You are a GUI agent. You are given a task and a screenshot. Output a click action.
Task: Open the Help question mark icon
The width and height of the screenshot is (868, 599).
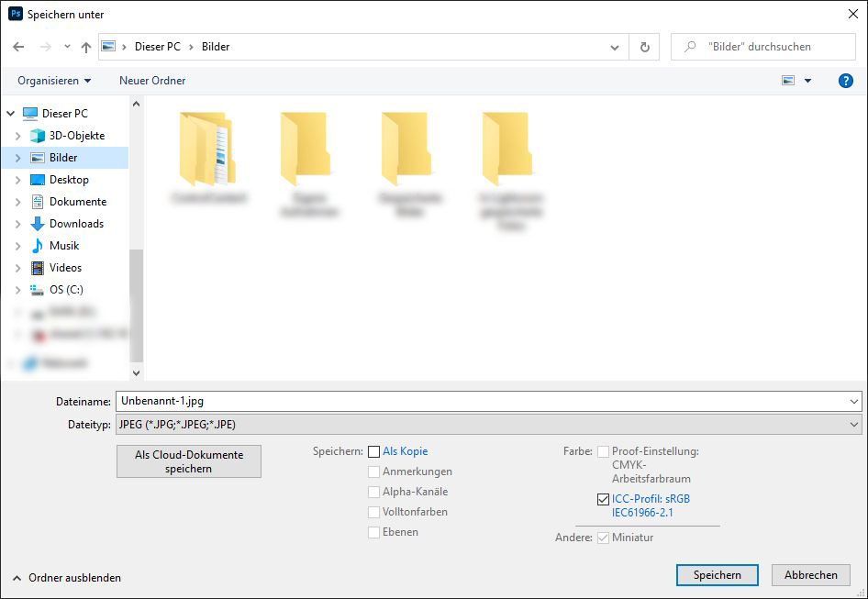[845, 80]
